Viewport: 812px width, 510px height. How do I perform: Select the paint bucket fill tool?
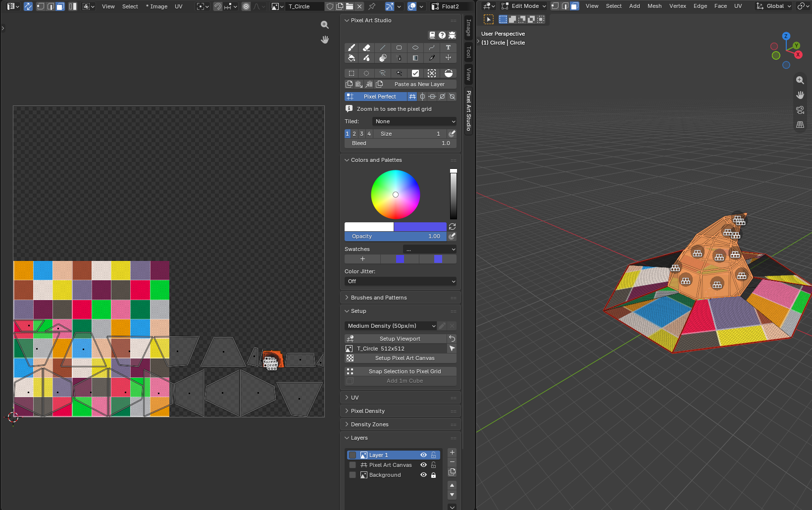tap(351, 58)
